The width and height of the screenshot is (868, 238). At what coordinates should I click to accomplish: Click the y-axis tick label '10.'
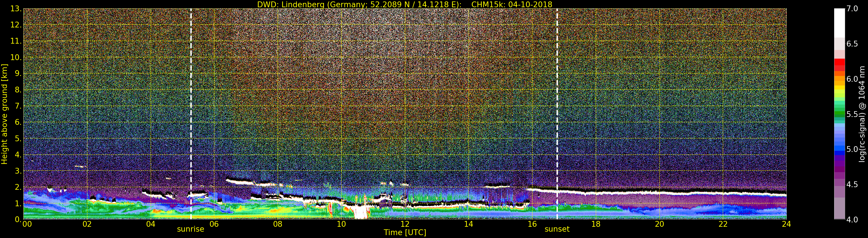16,57
